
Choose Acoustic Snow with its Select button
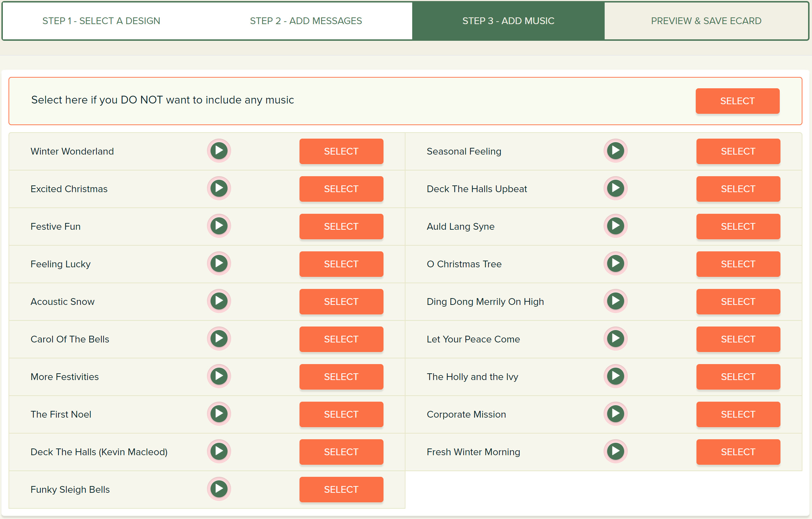(x=341, y=302)
